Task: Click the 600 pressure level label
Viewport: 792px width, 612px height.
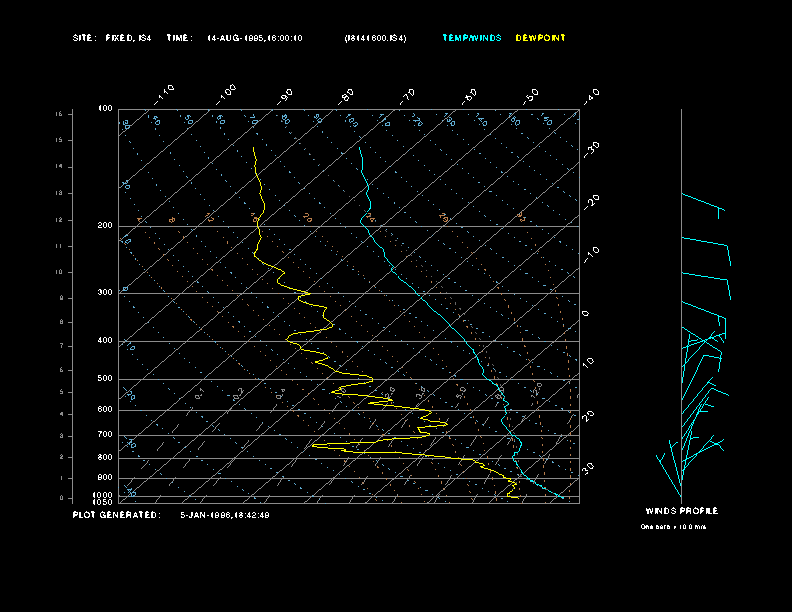Action: click(x=105, y=410)
